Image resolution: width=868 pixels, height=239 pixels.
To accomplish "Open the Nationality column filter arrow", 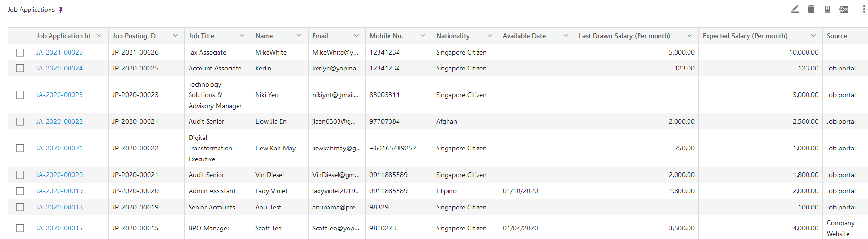I will tap(489, 36).
